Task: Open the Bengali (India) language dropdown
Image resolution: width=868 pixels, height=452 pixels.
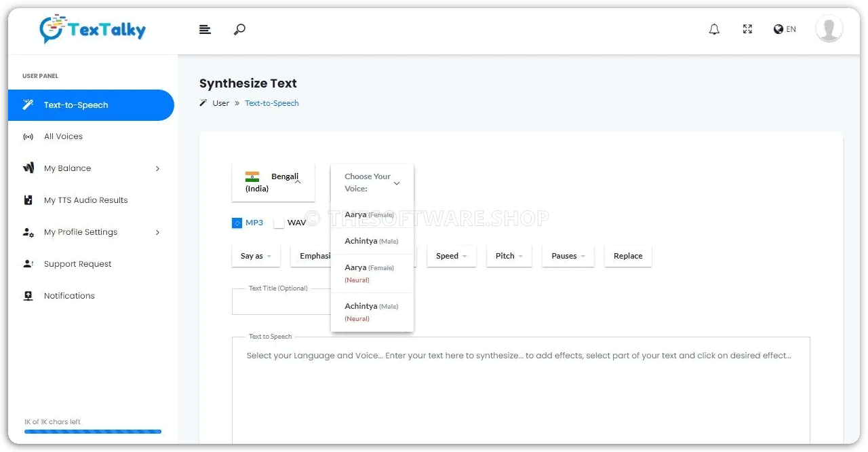Action: click(273, 183)
